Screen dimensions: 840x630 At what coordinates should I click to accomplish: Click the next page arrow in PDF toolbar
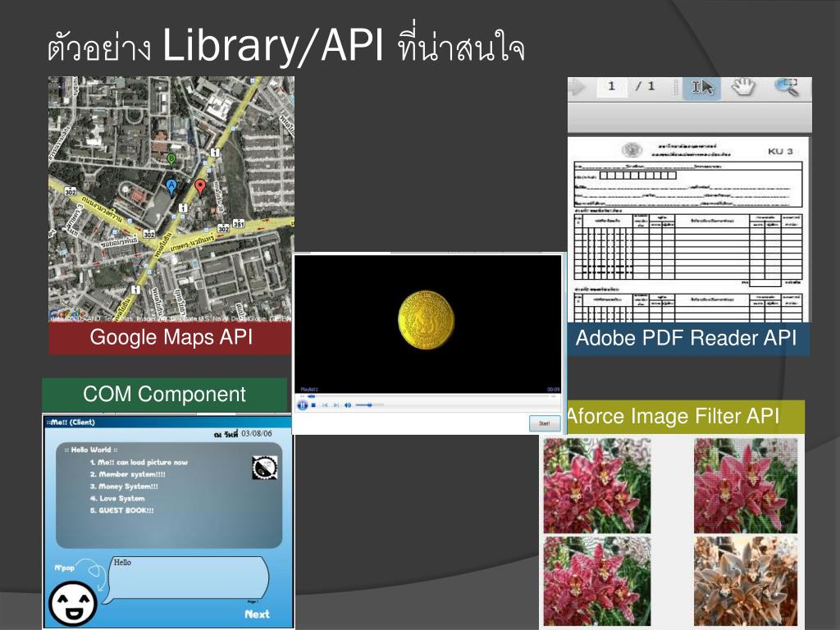click(577, 87)
